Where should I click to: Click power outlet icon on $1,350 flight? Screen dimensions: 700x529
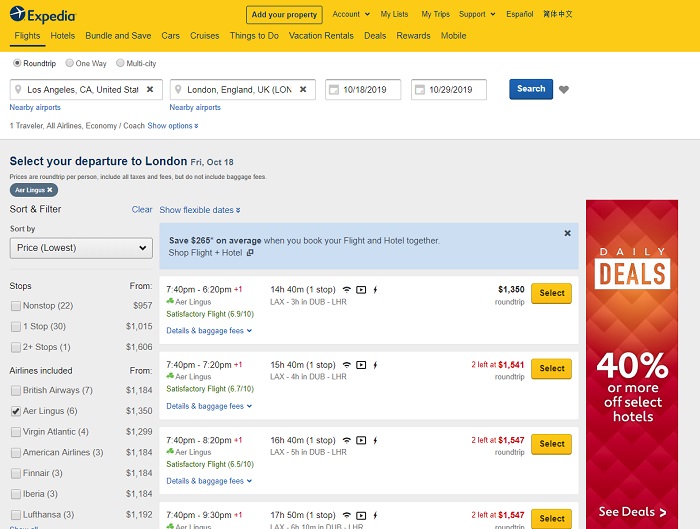pos(375,290)
